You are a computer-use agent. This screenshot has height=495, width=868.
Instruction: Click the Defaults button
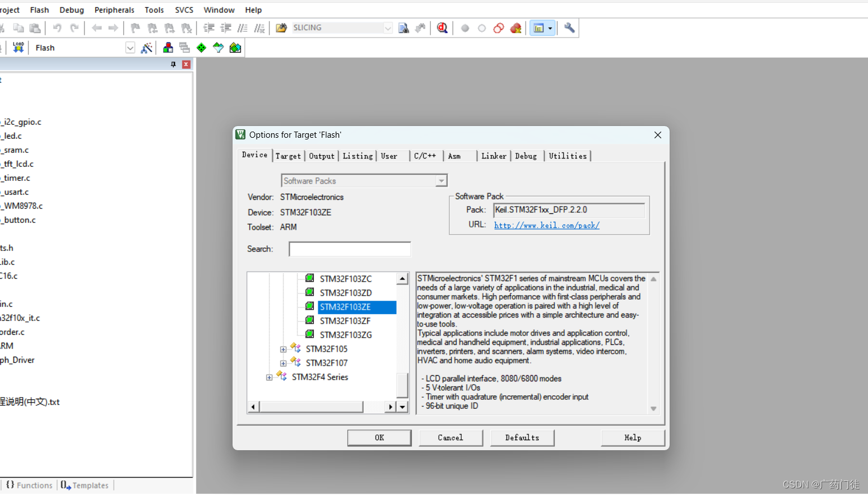click(522, 438)
